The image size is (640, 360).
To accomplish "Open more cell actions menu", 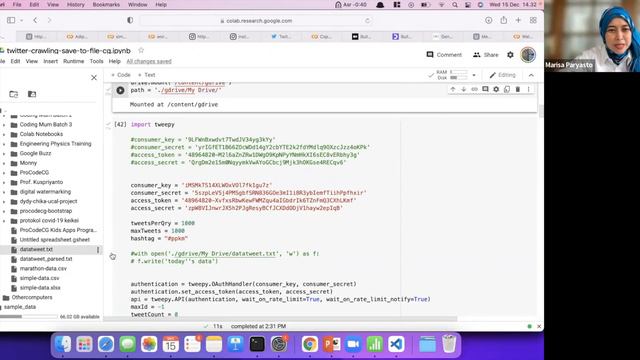I will coord(528,89).
